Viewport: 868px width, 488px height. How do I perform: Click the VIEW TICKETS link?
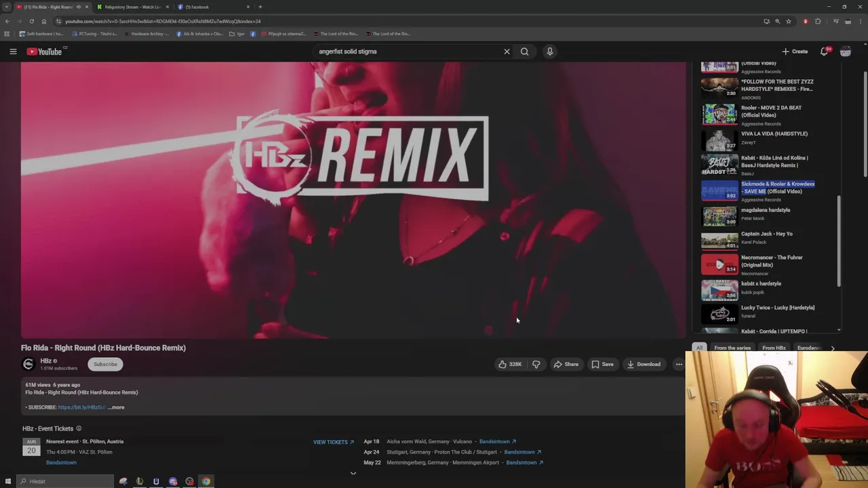coord(334,442)
